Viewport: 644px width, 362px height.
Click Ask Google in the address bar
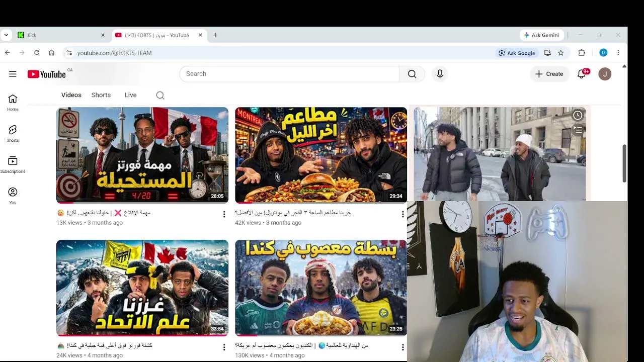tap(517, 53)
